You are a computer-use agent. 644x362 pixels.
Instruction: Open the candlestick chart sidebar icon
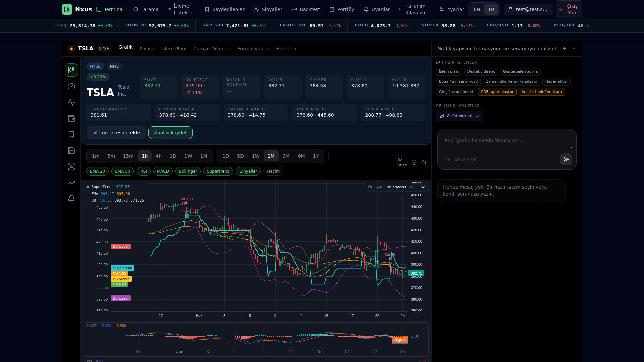point(71,70)
